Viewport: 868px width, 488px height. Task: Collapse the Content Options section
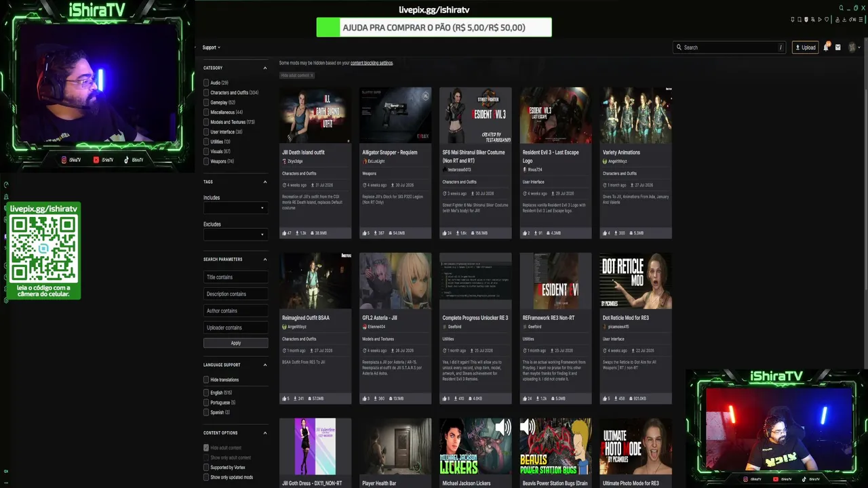(x=265, y=432)
